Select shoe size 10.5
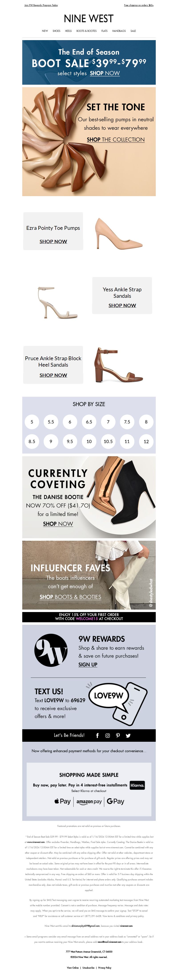This screenshot has height=980, width=178. click(x=108, y=441)
